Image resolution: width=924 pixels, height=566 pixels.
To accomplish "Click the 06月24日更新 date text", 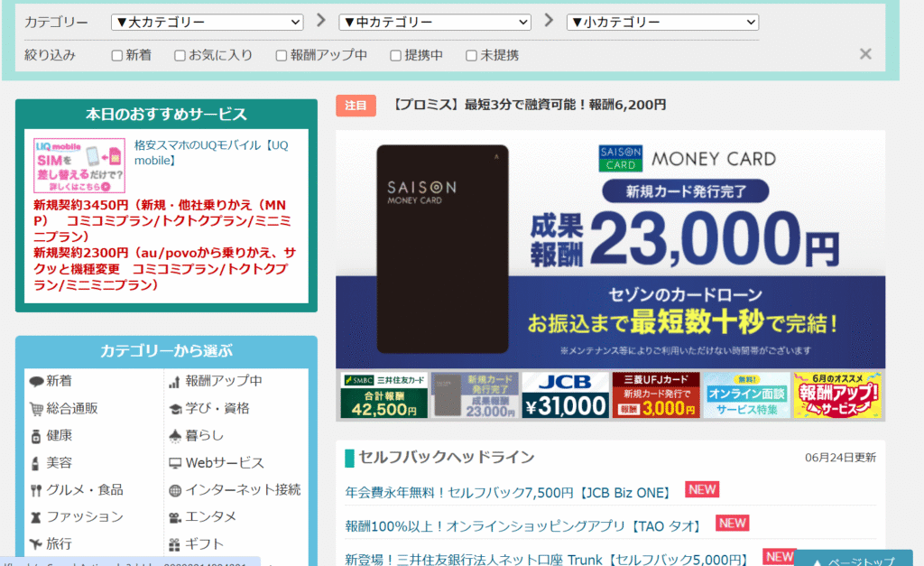I will click(x=840, y=458).
